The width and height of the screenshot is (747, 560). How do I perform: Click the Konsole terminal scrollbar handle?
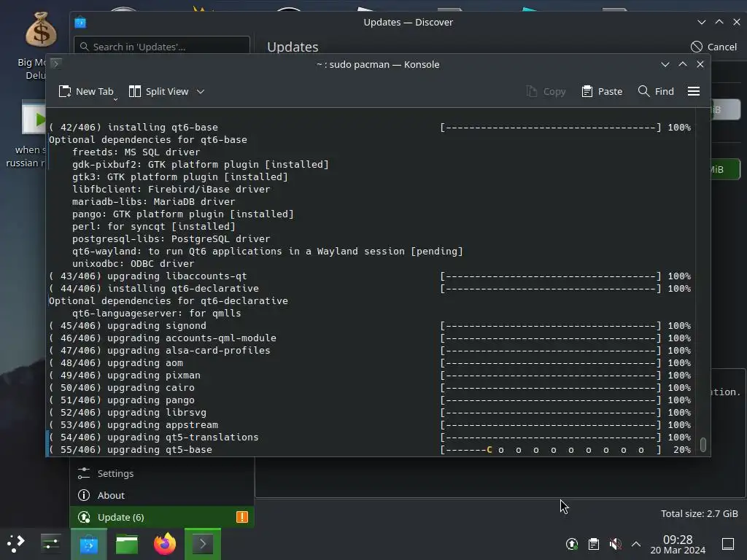tap(703, 444)
